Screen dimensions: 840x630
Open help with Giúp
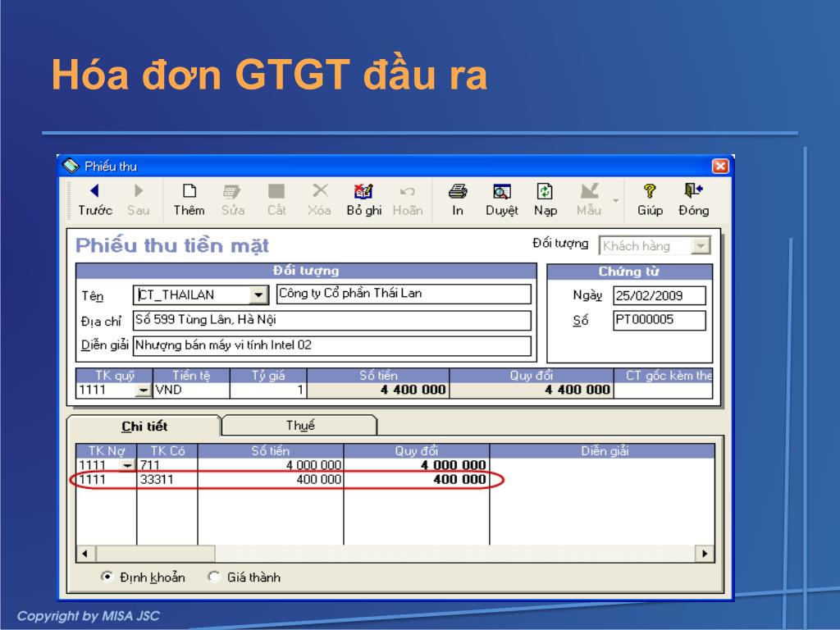pos(650,199)
